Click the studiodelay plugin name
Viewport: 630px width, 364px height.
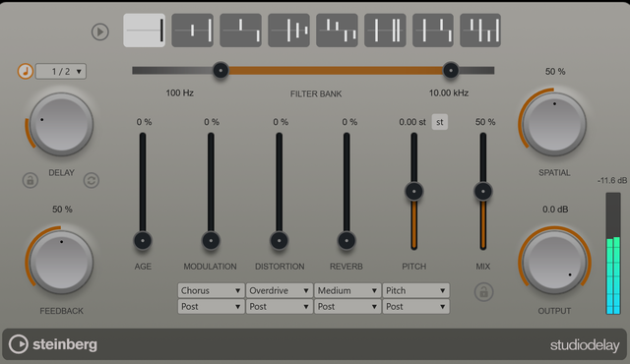585,345
